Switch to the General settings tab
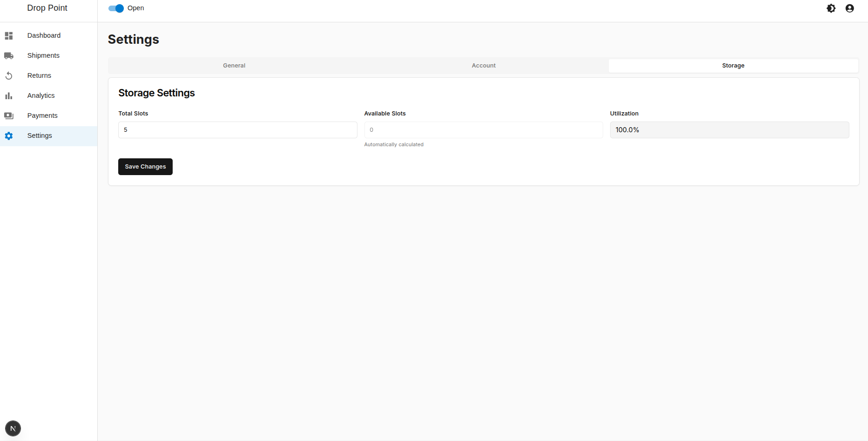This screenshot has height=441, width=868. coord(234,65)
